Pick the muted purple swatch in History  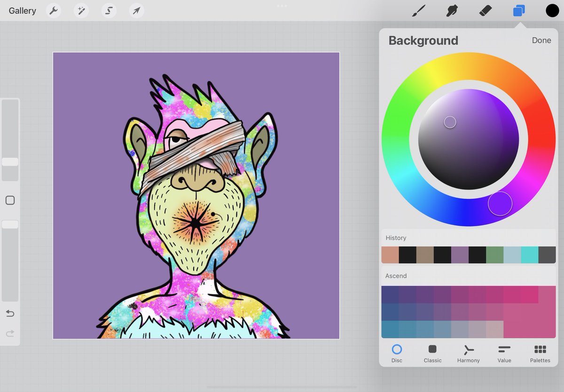coord(460,255)
